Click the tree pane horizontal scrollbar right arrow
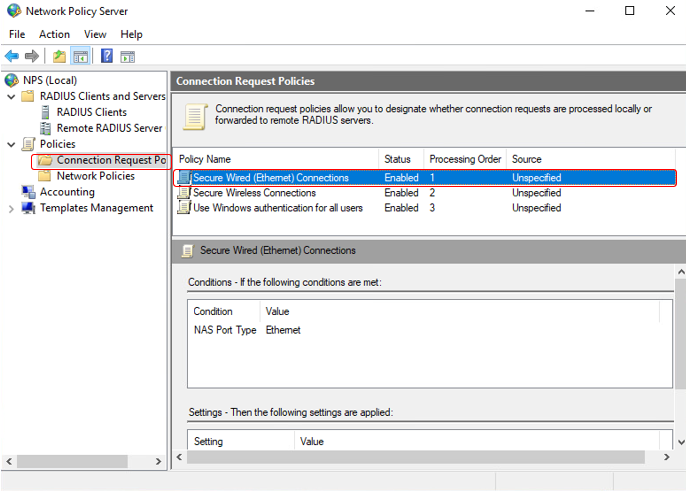This screenshot has width=686, height=491. coord(158,461)
